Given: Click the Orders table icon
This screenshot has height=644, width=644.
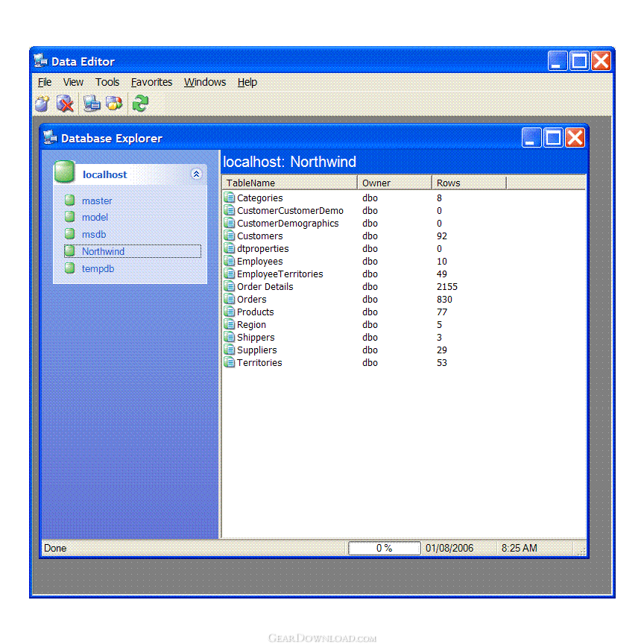Looking at the screenshot, I should [x=229, y=299].
